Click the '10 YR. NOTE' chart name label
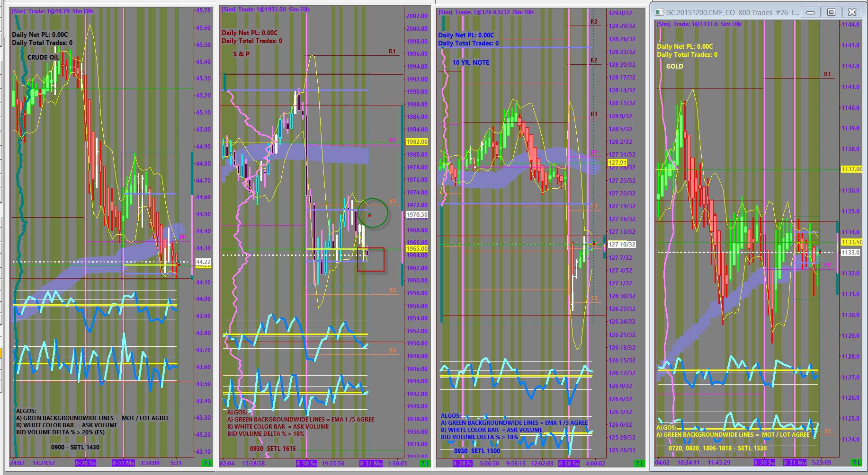This screenshot has width=868, height=475. [471, 62]
